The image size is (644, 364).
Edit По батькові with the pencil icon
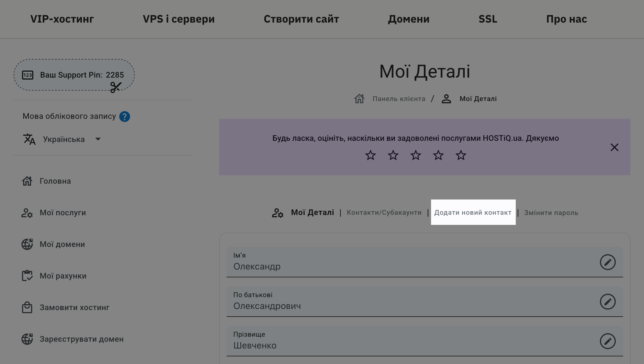607,302
